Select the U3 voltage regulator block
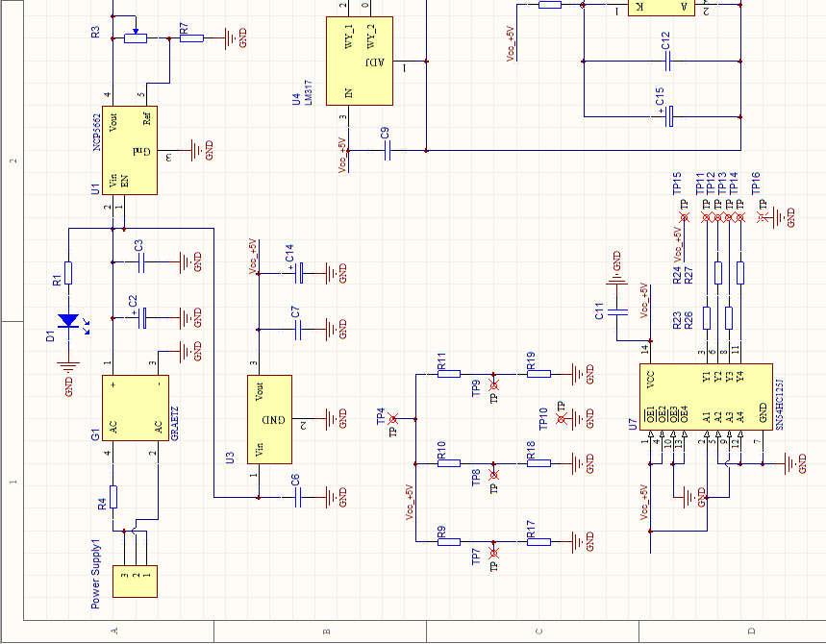This screenshot has width=826, height=644. coord(269,419)
